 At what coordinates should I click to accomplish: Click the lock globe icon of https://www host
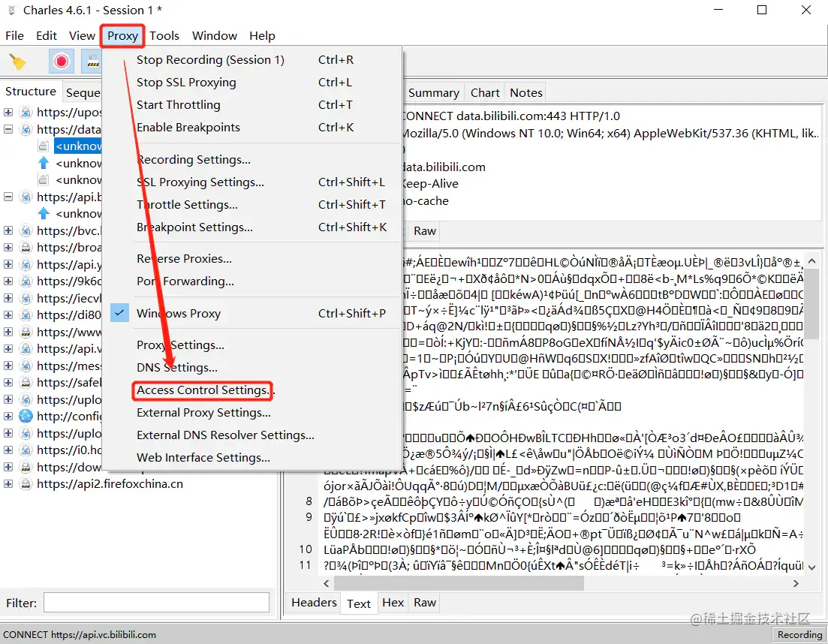[26, 332]
